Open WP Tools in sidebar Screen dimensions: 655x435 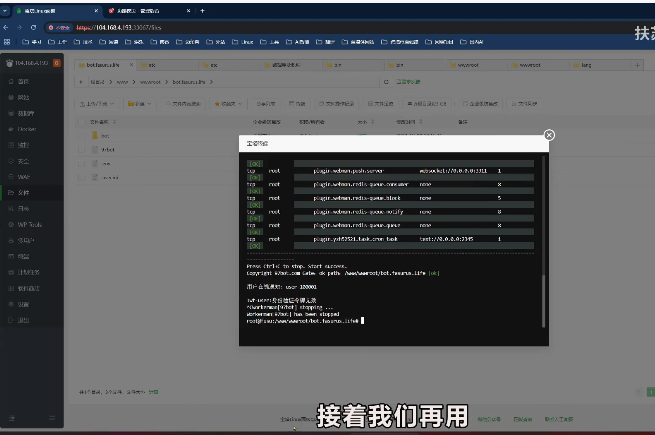coord(28,224)
